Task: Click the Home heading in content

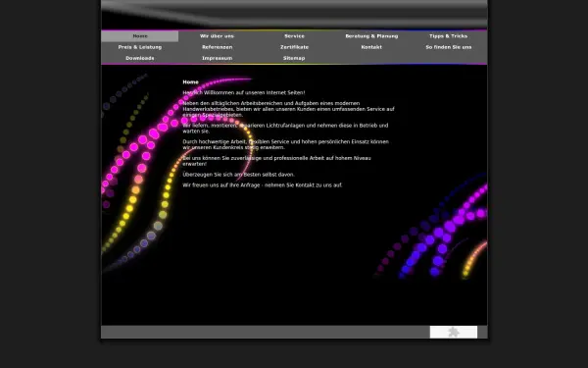Action: tap(190, 81)
